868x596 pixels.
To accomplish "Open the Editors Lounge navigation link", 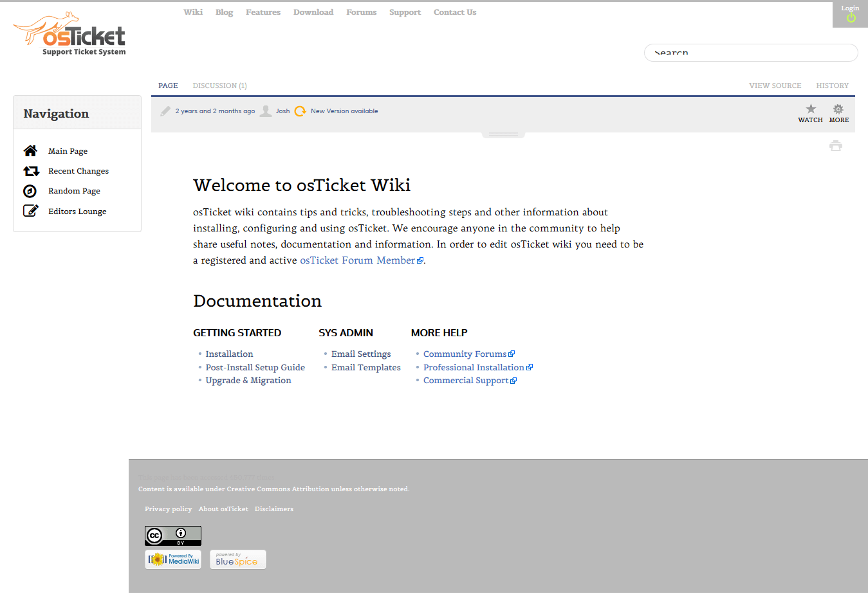I will pyautogui.click(x=77, y=212).
